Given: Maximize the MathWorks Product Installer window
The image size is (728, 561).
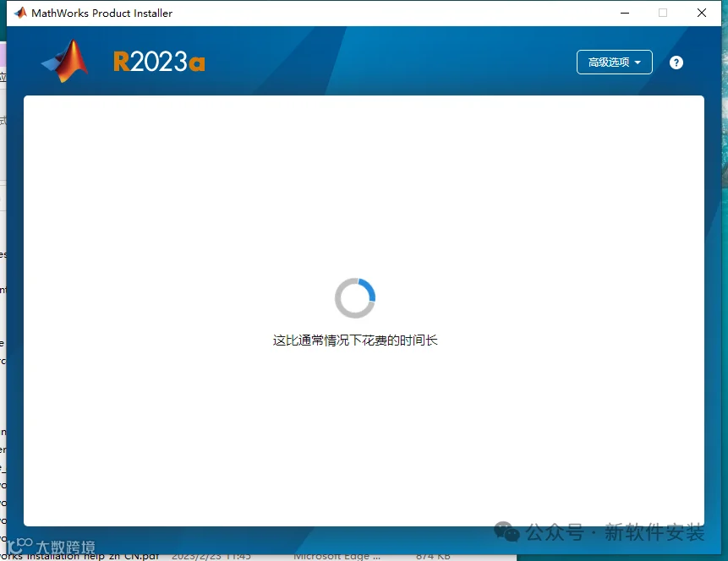Looking at the screenshot, I should point(663,13).
